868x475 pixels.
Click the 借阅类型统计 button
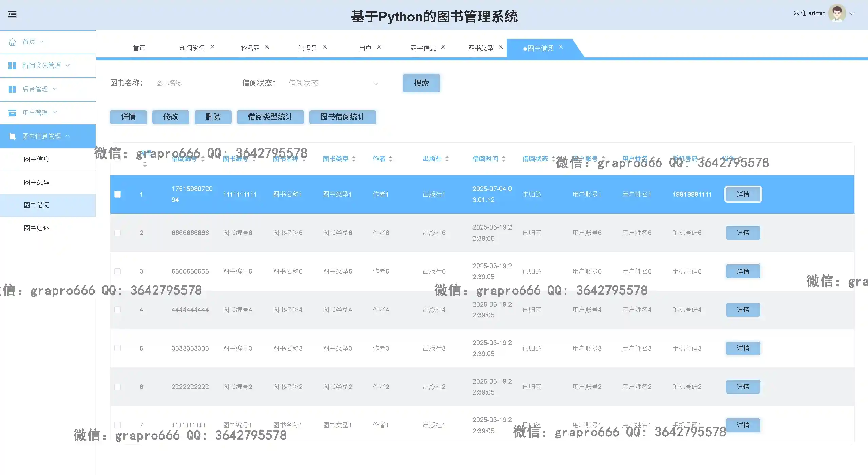pyautogui.click(x=270, y=117)
